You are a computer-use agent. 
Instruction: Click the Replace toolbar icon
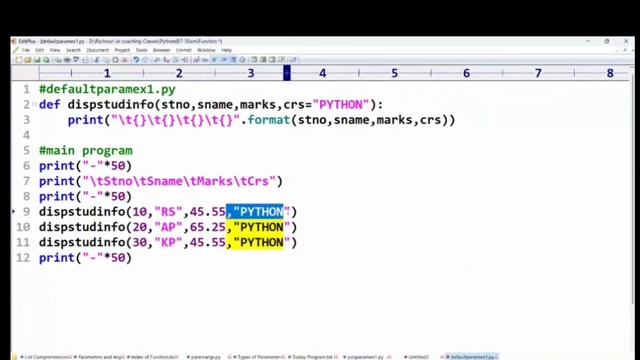[166, 60]
